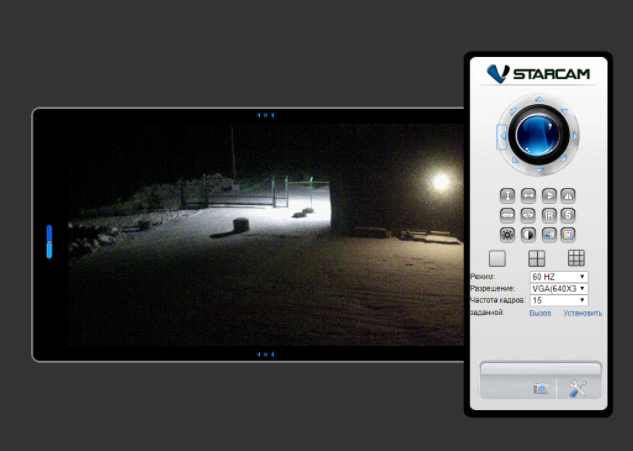Move camera diagonally down-right on PTZ ring
The width and height of the screenshot is (633, 451).
click(x=564, y=159)
